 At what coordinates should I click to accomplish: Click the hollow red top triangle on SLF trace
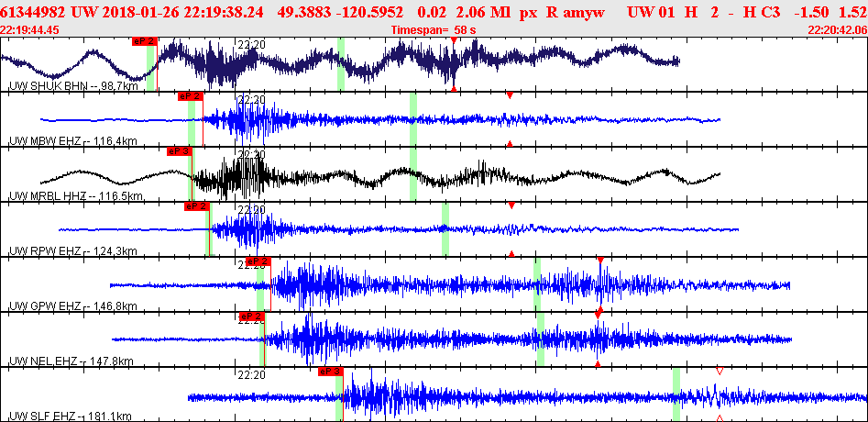coord(720,371)
